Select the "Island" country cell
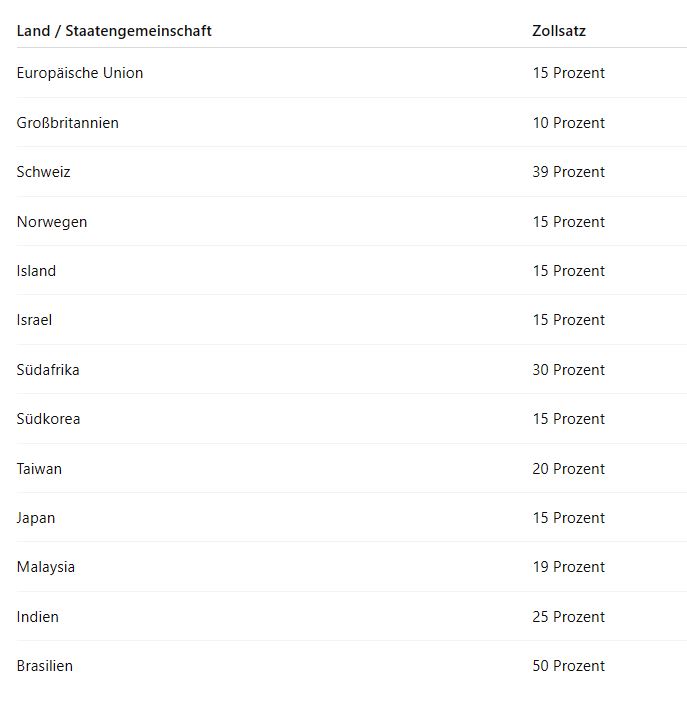This screenshot has width=687, height=702. [36, 271]
